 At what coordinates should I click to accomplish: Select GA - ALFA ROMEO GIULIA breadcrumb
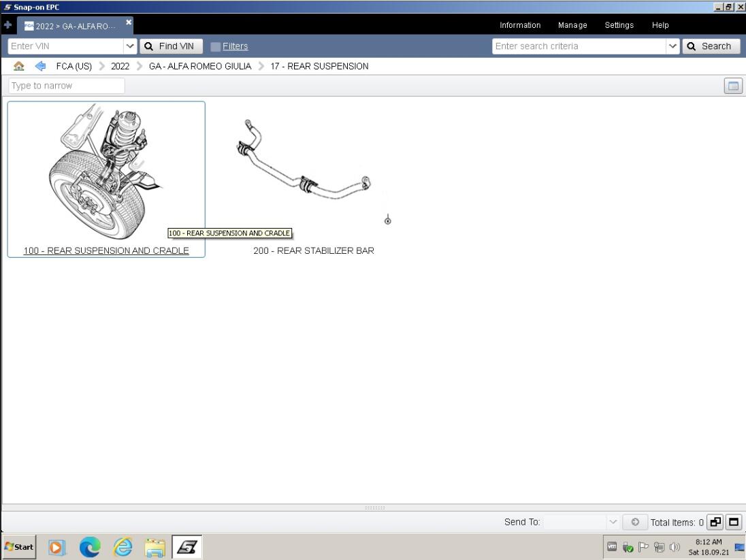(x=200, y=66)
